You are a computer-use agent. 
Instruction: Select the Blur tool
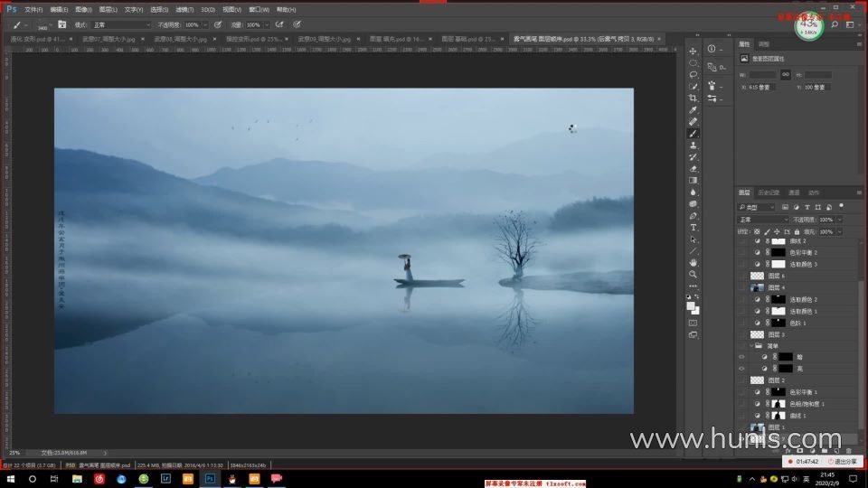click(693, 192)
